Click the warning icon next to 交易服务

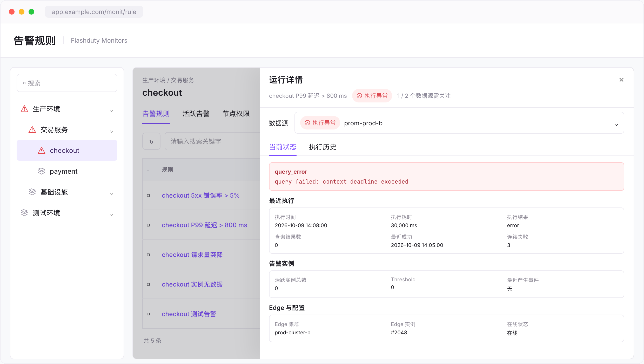(32, 130)
